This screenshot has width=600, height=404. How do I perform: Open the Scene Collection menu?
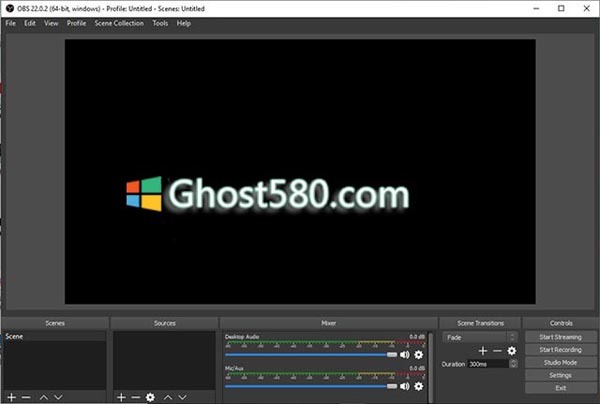[x=119, y=23]
